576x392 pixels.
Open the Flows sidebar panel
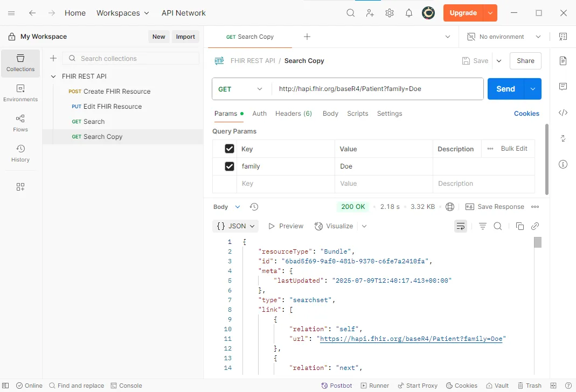tap(20, 123)
